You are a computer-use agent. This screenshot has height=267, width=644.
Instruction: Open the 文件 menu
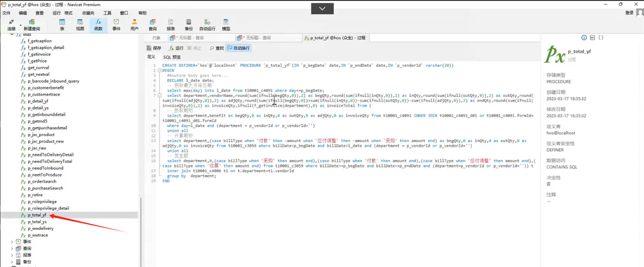pos(6,13)
